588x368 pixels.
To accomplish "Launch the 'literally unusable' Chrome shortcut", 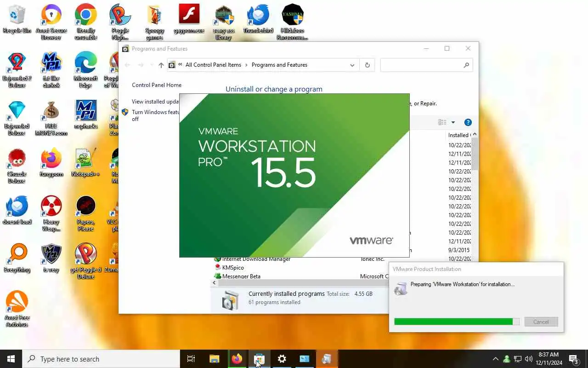I will point(85,22).
